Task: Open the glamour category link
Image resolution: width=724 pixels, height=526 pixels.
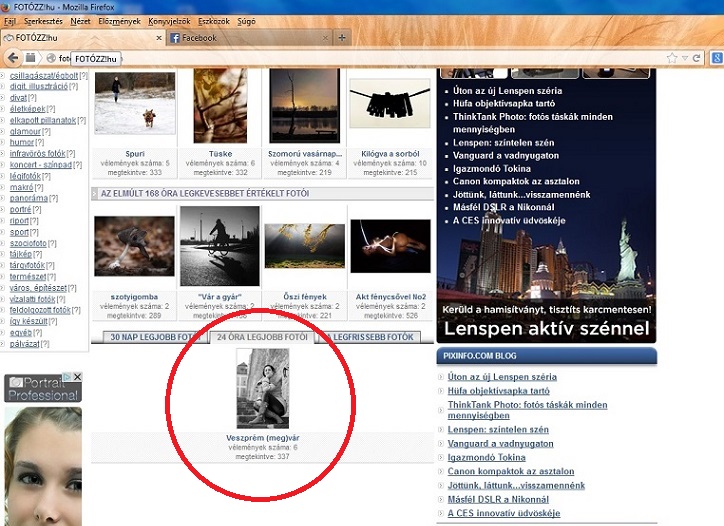Action: [x=25, y=131]
